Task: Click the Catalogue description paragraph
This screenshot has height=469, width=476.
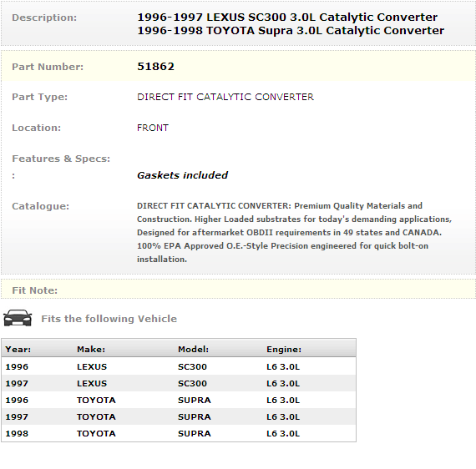Action: 294,232
